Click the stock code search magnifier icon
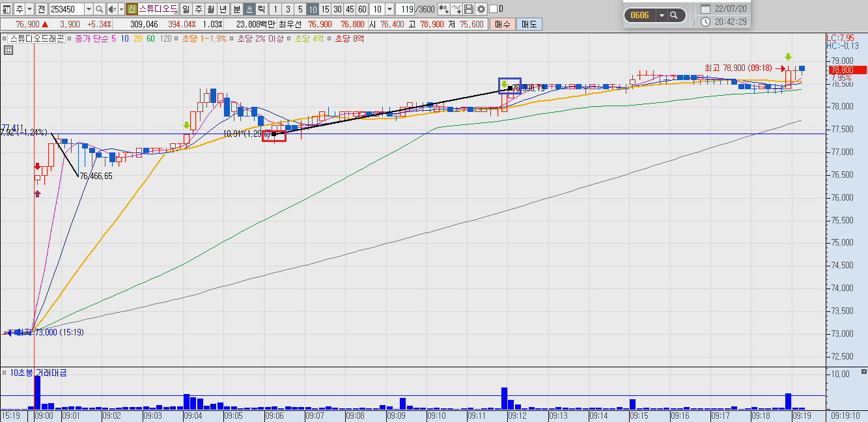 [99, 9]
